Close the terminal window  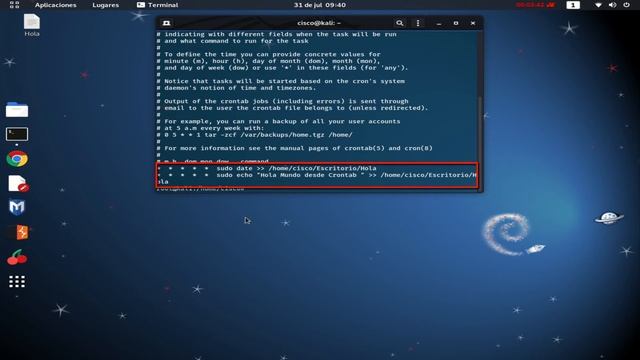point(473,23)
